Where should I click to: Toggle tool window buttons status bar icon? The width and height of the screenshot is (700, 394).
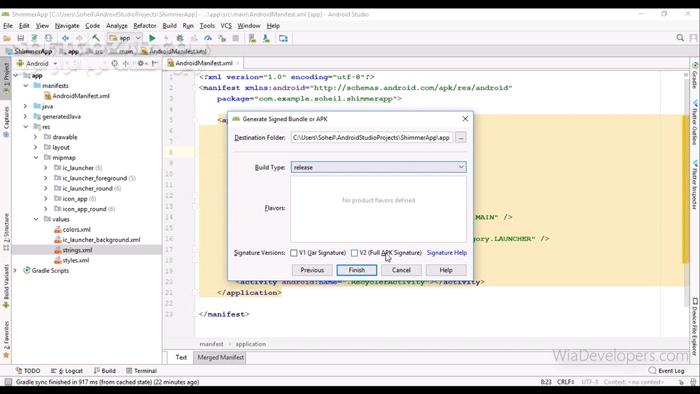(8, 382)
